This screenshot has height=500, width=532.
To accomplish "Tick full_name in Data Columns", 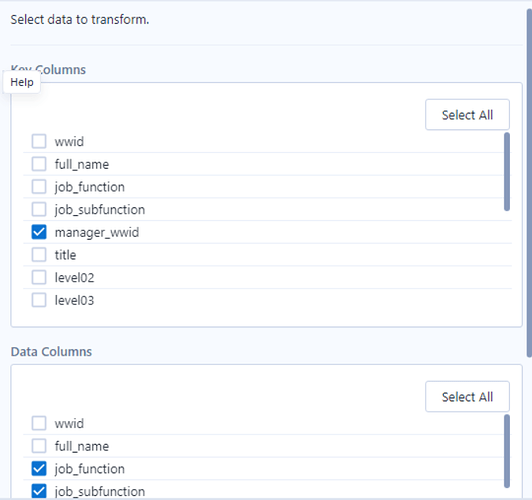I will [x=39, y=446].
